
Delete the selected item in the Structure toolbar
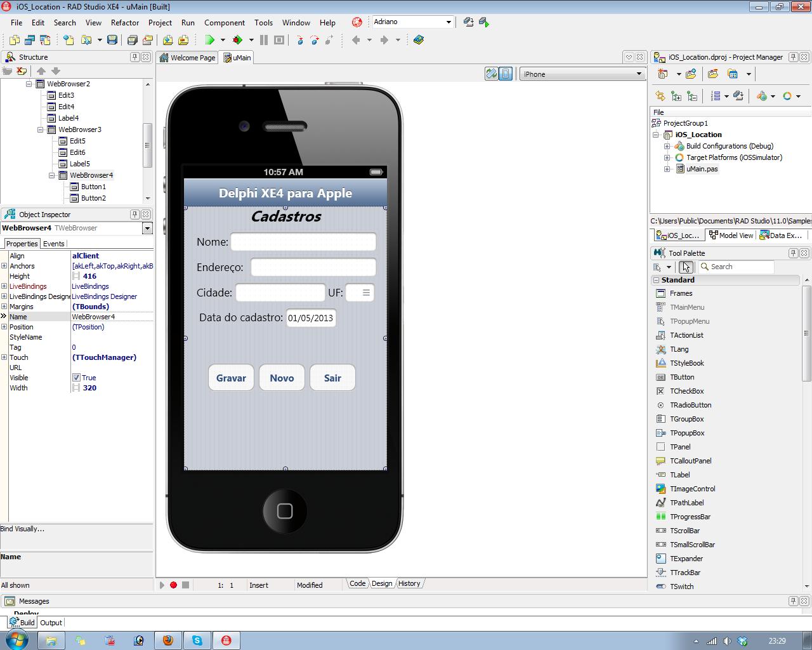tap(21, 71)
